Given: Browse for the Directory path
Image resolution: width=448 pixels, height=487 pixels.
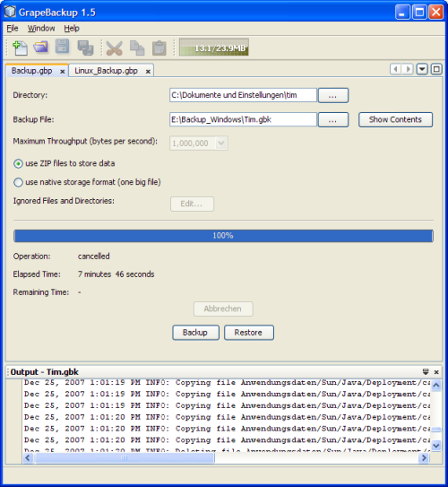Looking at the screenshot, I should [333, 95].
